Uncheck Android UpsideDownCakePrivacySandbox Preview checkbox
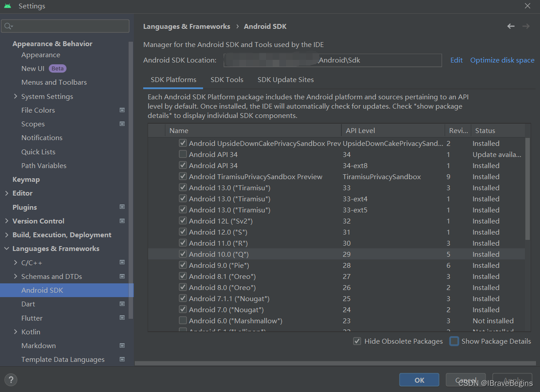This screenshot has width=540, height=392. coord(183,143)
